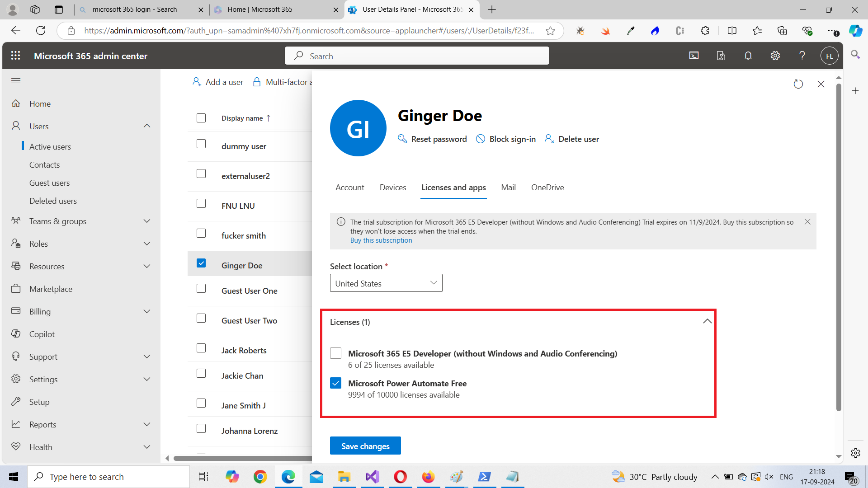
Task: Collapse the Licenses (1) section
Action: point(708,321)
